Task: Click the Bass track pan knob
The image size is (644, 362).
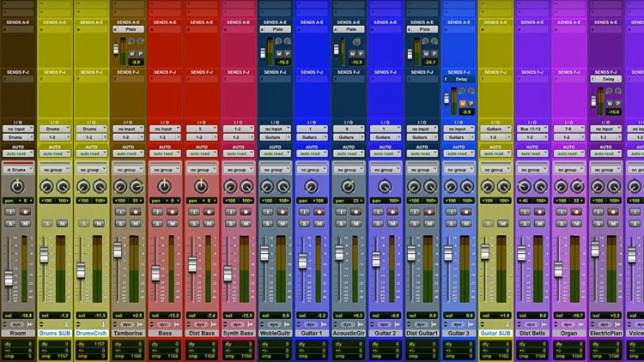Action: [x=164, y=187]
